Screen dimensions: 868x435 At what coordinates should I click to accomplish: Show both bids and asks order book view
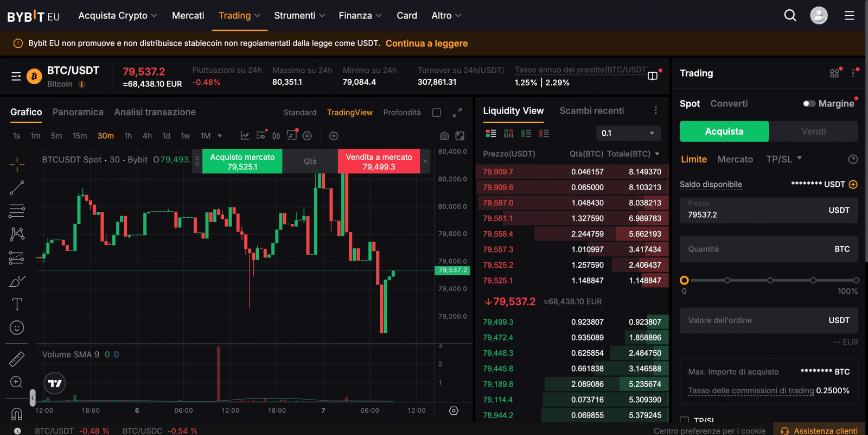(x=491, y=133)
